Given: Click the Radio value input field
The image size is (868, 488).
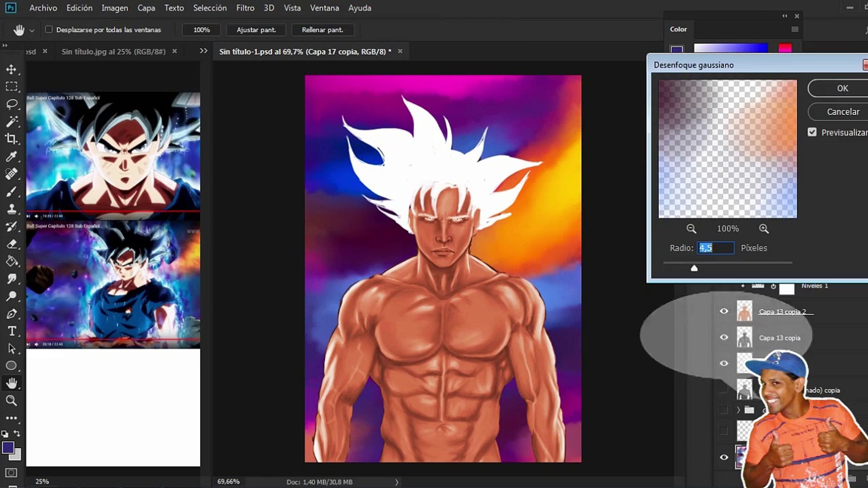Looking at the screenshot, I should click(715, 248).
